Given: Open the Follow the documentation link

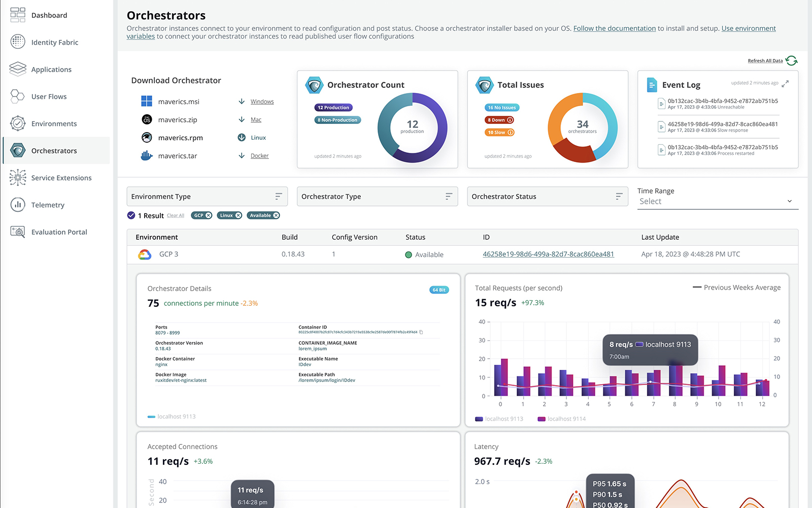Looking at the screenshot, I should click(x=614, y=28).
